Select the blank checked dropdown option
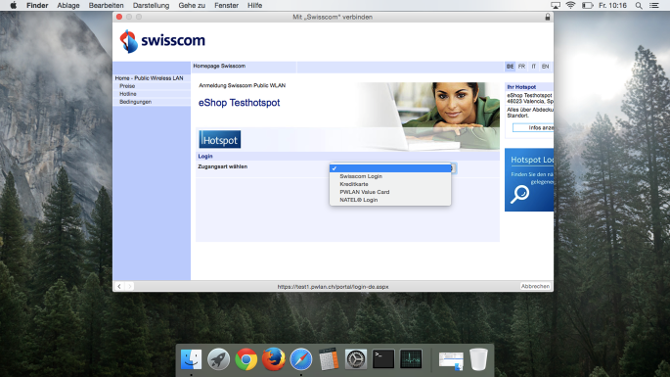 coord(390,168)
